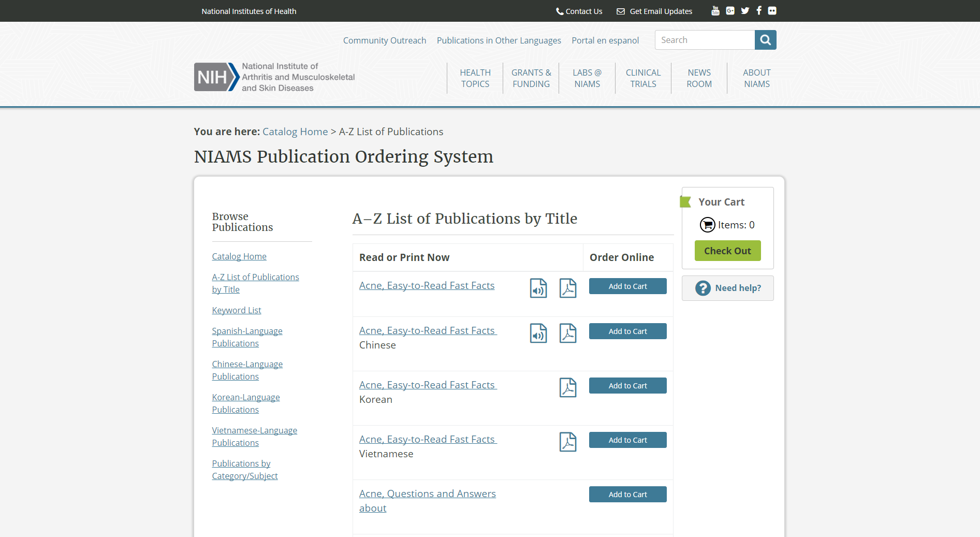Add Acne Fast Facts Korean to cart
The height and width of the screenshot is (537, 980).
click(x=627, y=386)
